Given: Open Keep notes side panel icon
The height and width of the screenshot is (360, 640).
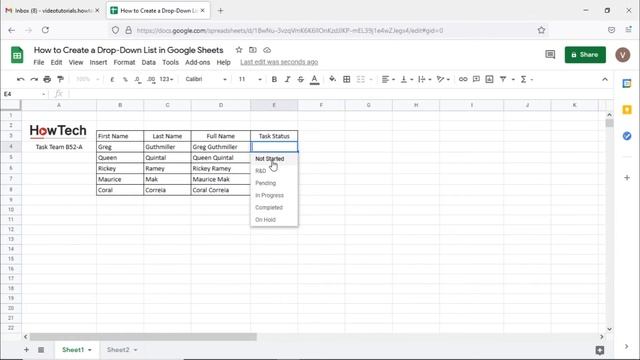Looking at the screenshot, I should pyautogui.click(x=627, y=109).
